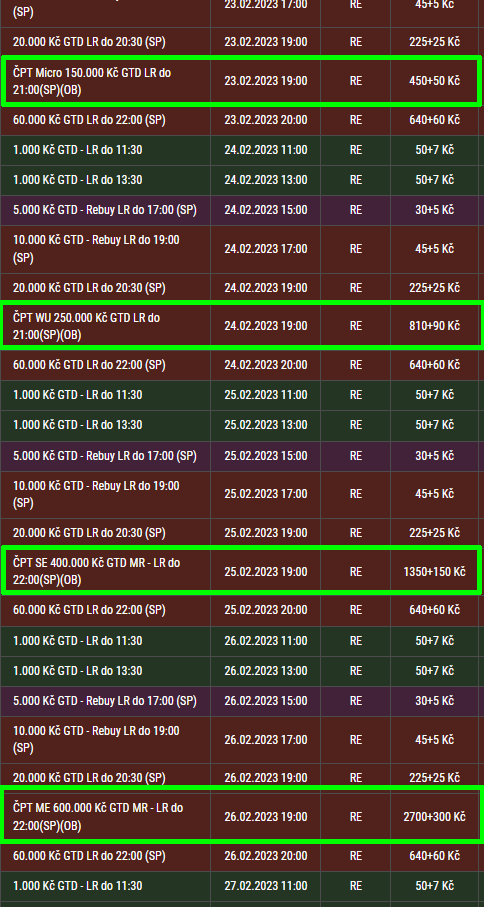Open 10.000 Kč GTD Rebuy on 25.02.2023

[241, 494]
